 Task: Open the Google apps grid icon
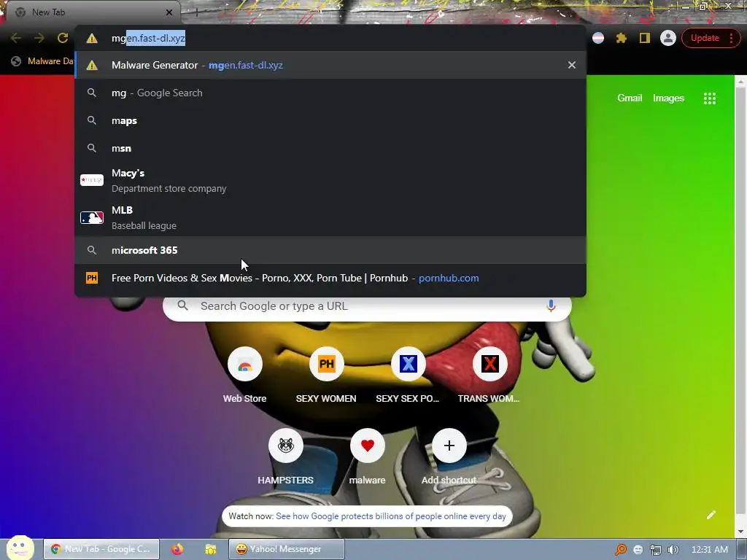(709, 98)
